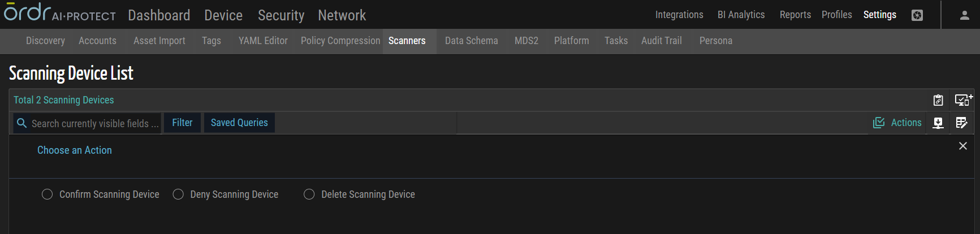Open the user profile icon menu
Viewport: 980px width, 234px height.
965,15
